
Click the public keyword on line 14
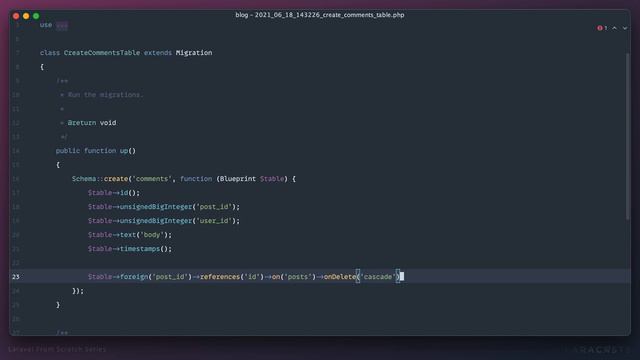coord(68,151)
